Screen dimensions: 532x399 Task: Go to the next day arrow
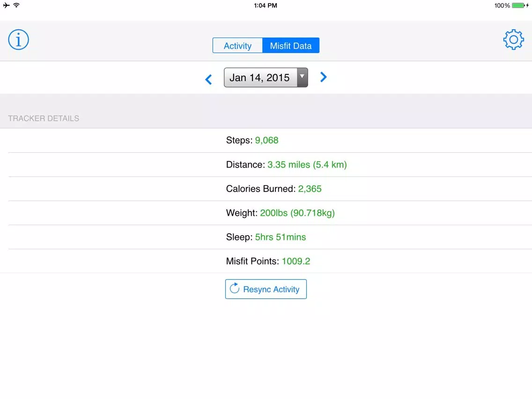323,77
